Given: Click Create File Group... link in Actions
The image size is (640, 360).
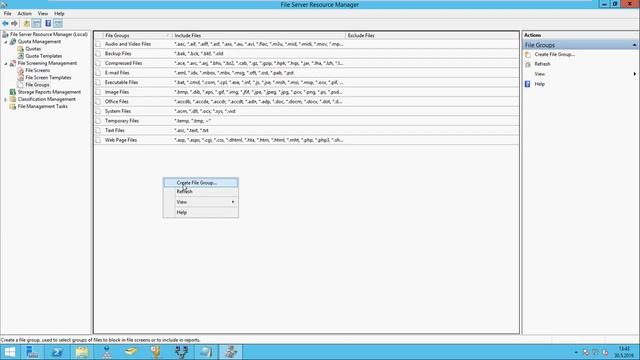Looking at the screenshot, I should pyautogui.click(x=554, y=54).
